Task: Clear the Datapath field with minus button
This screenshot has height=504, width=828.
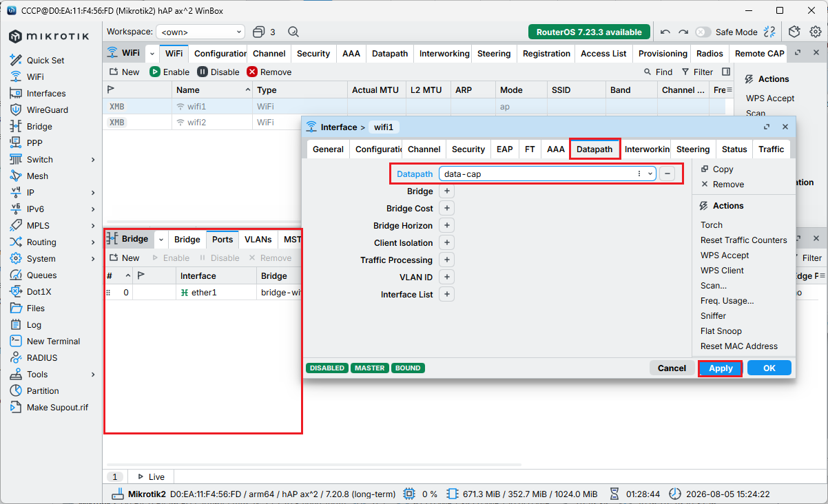Action: [x=667, y=174]
